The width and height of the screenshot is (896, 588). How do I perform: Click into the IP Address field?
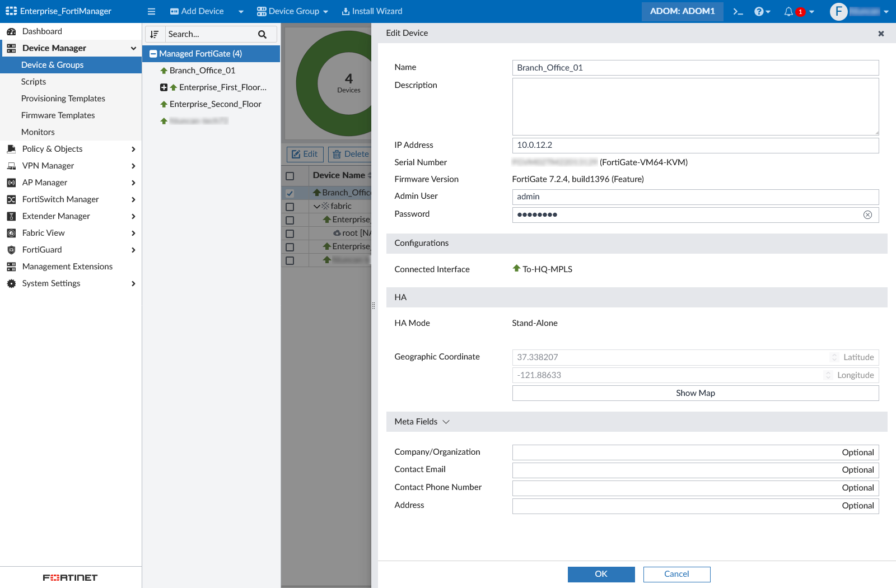[x=695, y=145]
